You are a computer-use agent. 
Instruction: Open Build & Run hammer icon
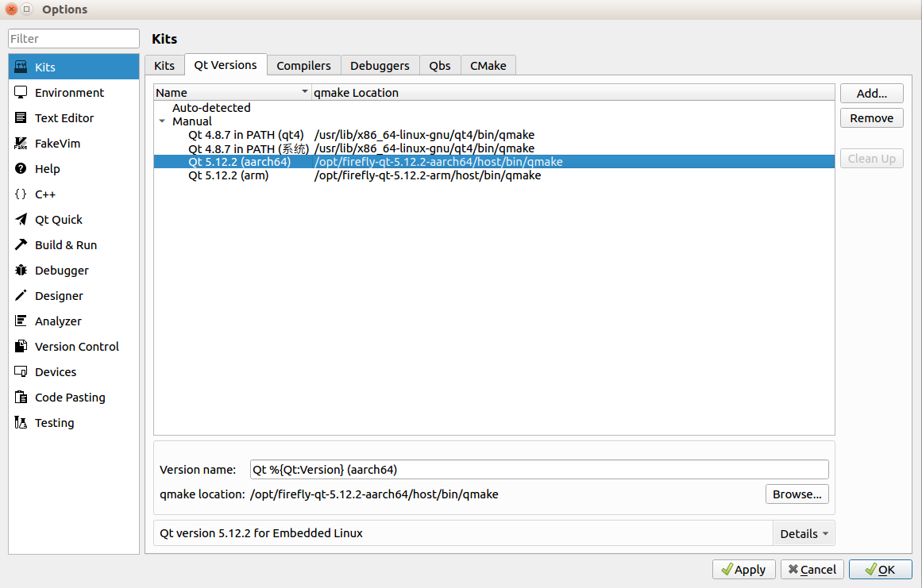(21, 245)
